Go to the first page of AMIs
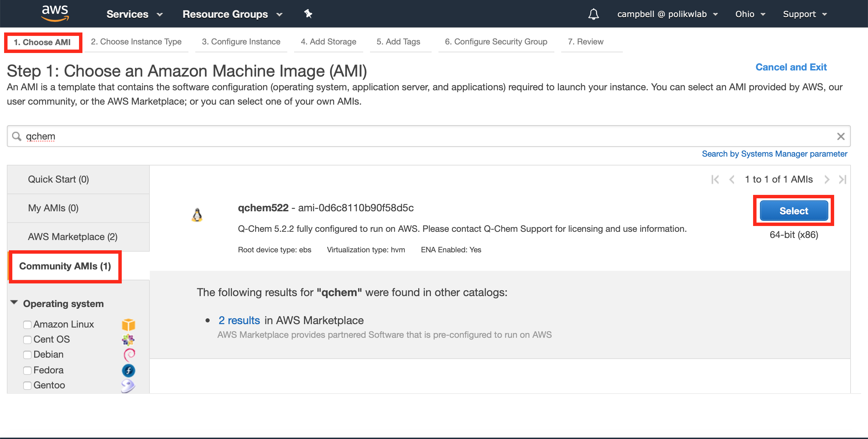The height and width of the screenshot is (439, 868). tap(715, 179)
